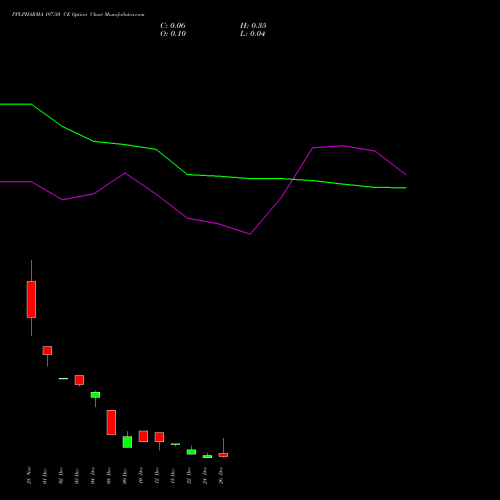Viewport: 500px width, 500px height.
Task: Click the "26 Dec" date axis label
Action: (x=221, y=476)
